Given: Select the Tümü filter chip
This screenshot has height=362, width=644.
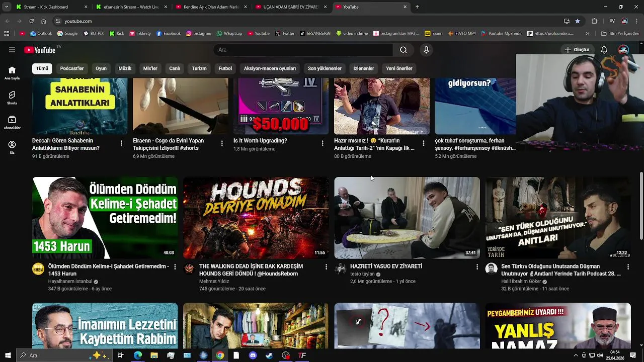Looking at the screenshot, I should point(42,68).
